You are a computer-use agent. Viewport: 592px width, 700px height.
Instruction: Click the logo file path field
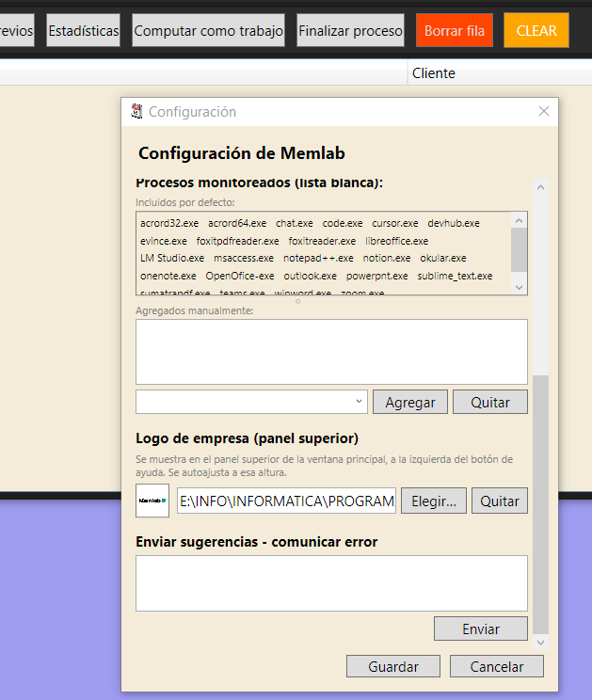point(286,501)
